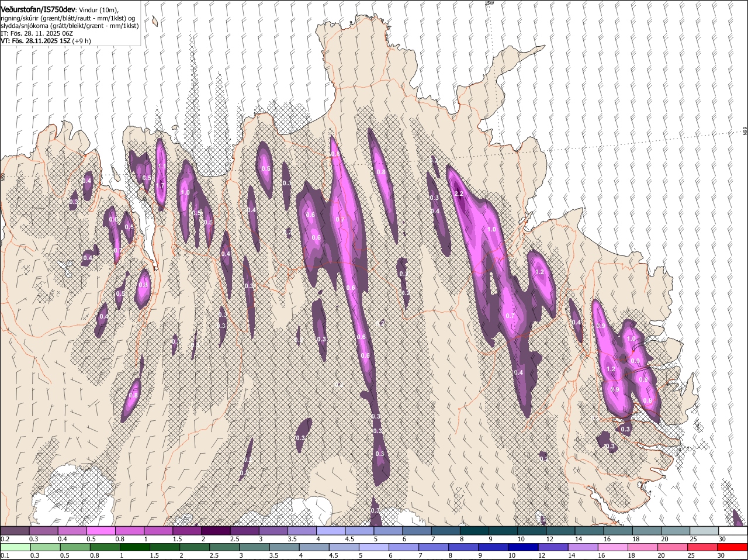Choose the top legend row 12 teal swatch

tap(560, 531)
